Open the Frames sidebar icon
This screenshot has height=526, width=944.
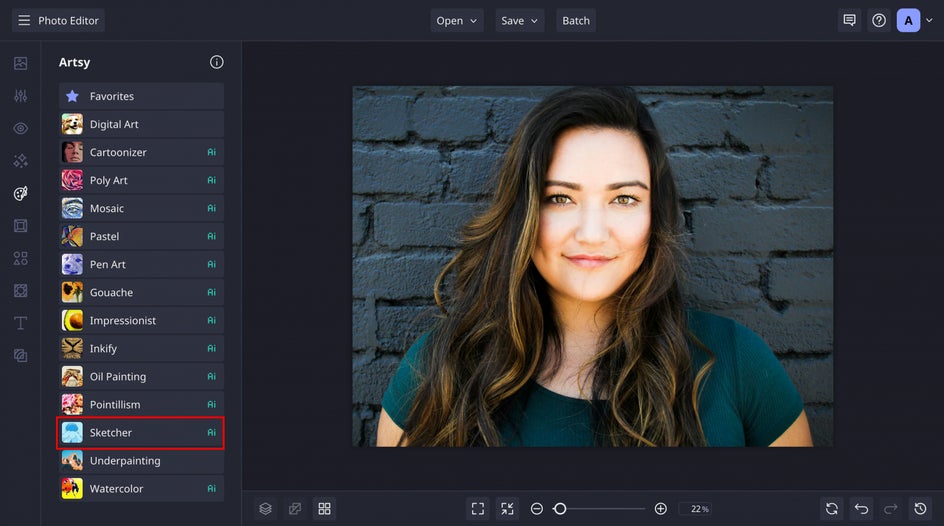20,226
